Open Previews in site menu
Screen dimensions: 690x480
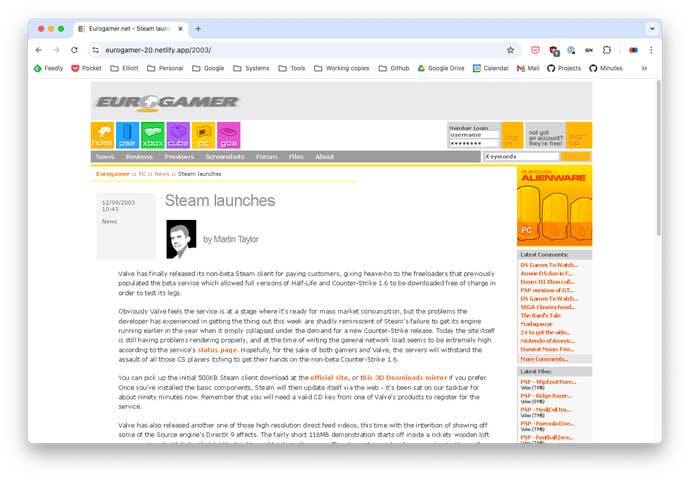(x=179, y=157)
